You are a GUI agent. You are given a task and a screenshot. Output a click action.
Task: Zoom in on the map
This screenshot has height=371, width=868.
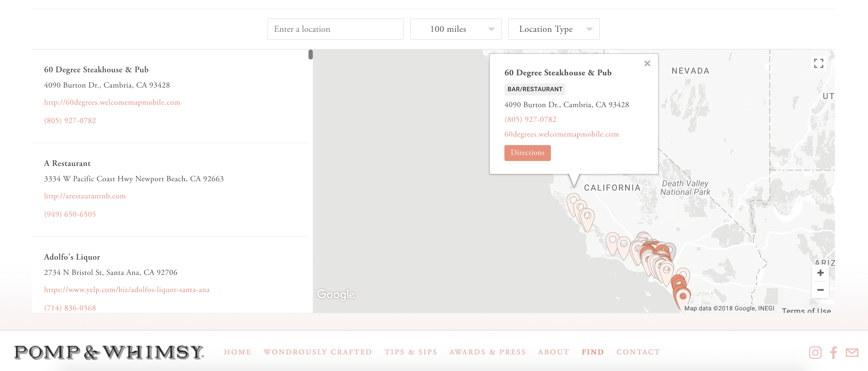[x=820, y=273]
